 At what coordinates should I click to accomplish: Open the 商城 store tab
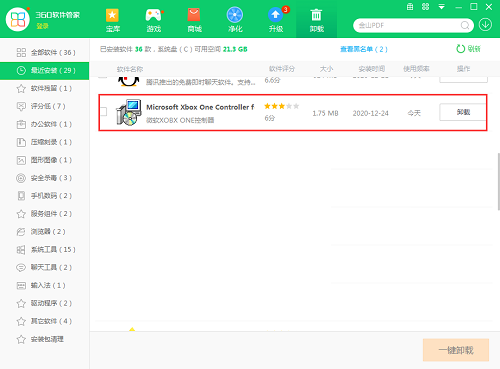tap(194, 20)
